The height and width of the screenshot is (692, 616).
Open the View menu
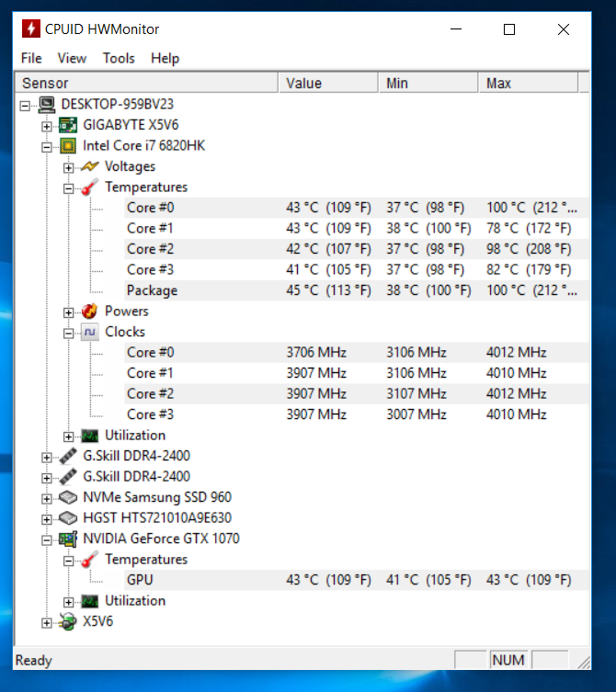(x=72, y=58)
